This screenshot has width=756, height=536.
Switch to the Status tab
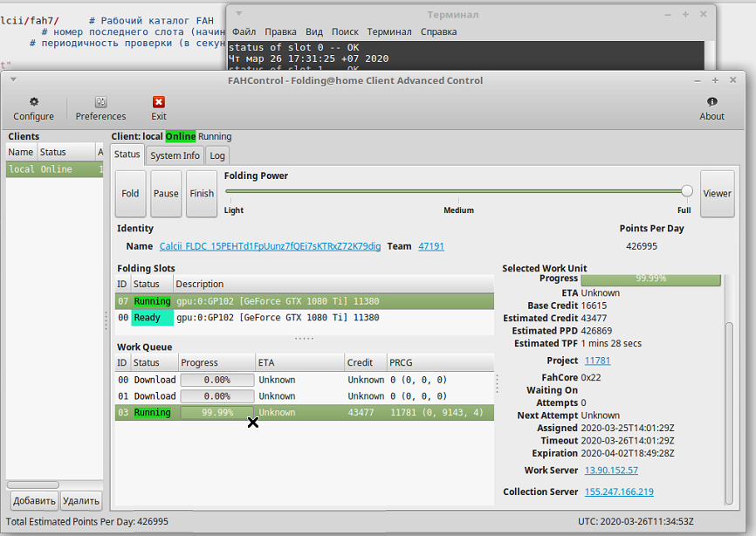pos(127,155)
